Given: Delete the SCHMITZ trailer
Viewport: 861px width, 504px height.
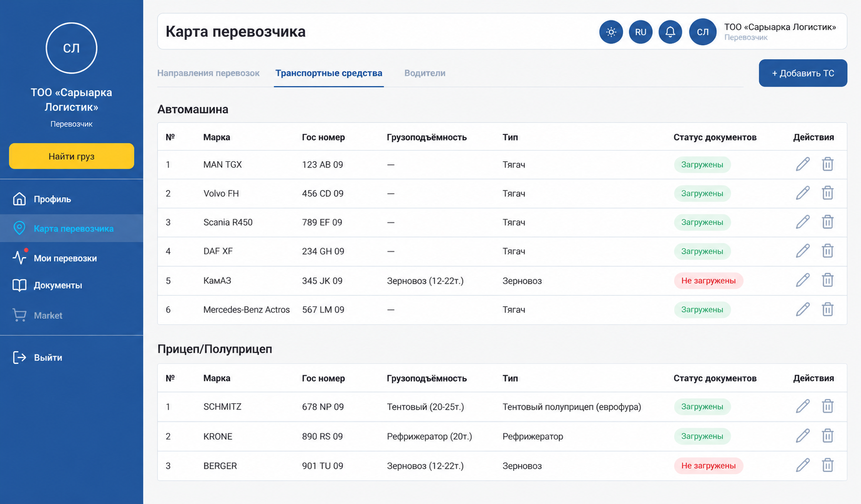Looking at the screenshot, I should point(827,406).
